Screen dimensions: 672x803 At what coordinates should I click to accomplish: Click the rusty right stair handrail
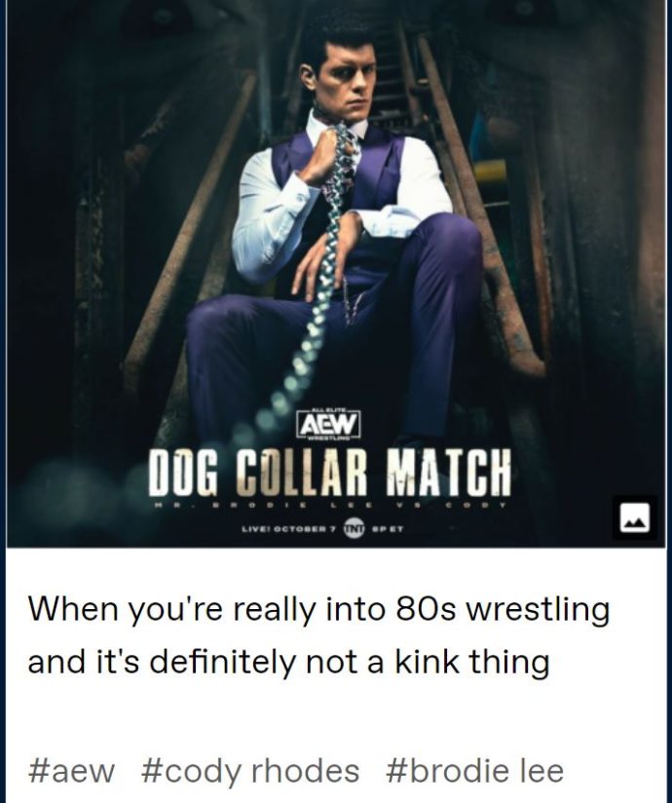(x=481, y=205)
